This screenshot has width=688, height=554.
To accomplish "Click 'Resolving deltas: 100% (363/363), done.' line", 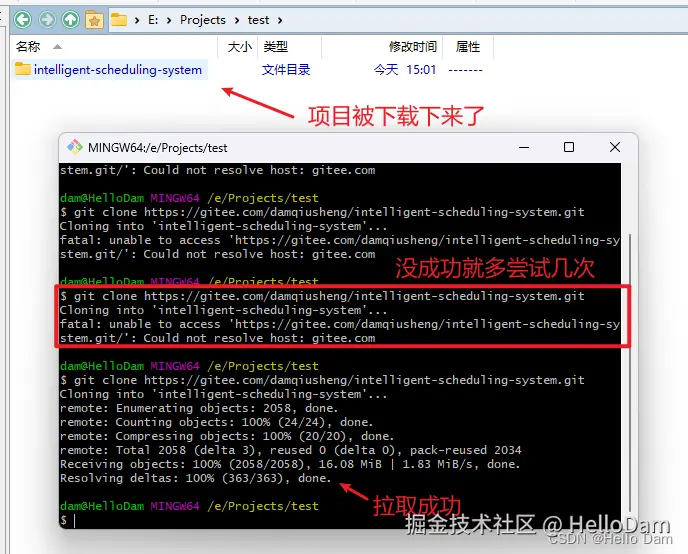I will (x=195, y=478).
